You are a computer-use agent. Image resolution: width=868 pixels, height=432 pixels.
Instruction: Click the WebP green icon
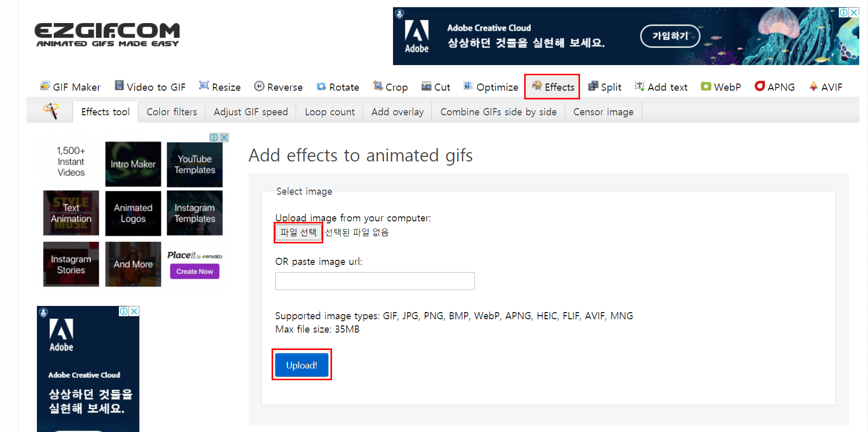[x=706, y=86]
